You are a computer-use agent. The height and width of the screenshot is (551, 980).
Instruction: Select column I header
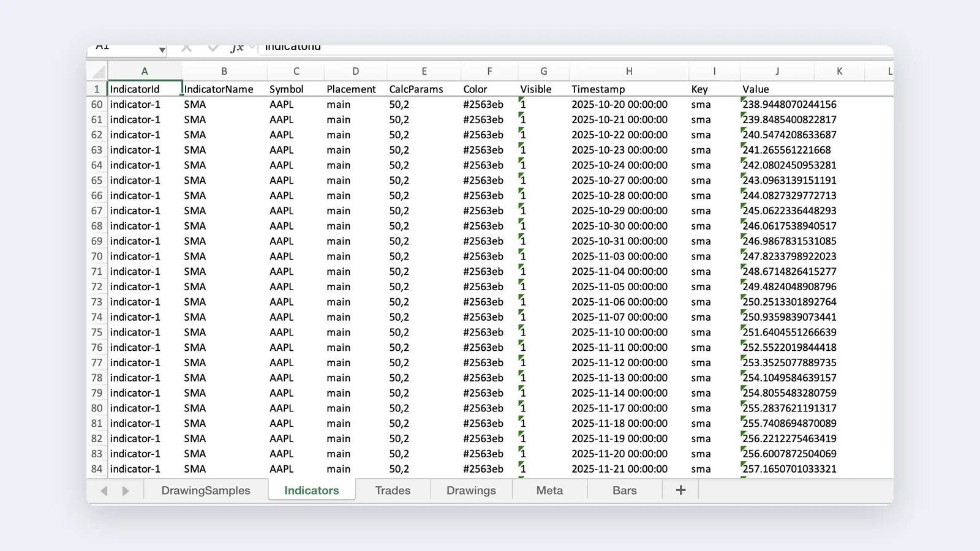714,72
